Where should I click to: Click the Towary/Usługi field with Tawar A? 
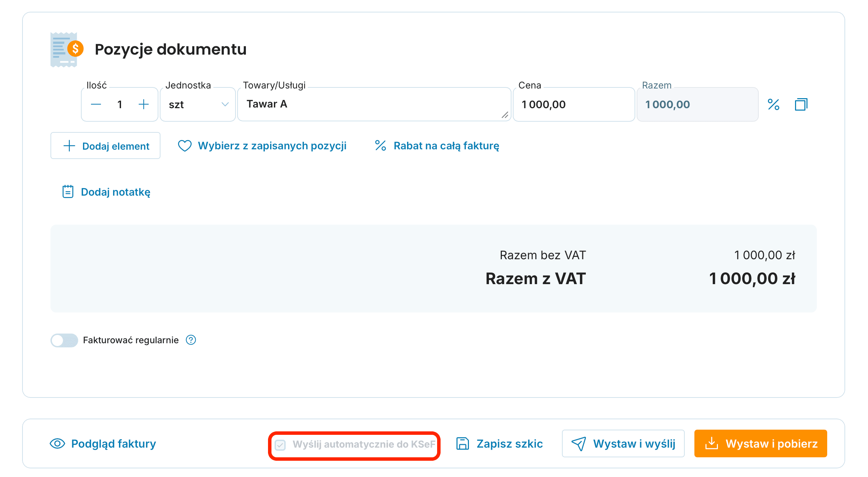click(x=374, y=104)
